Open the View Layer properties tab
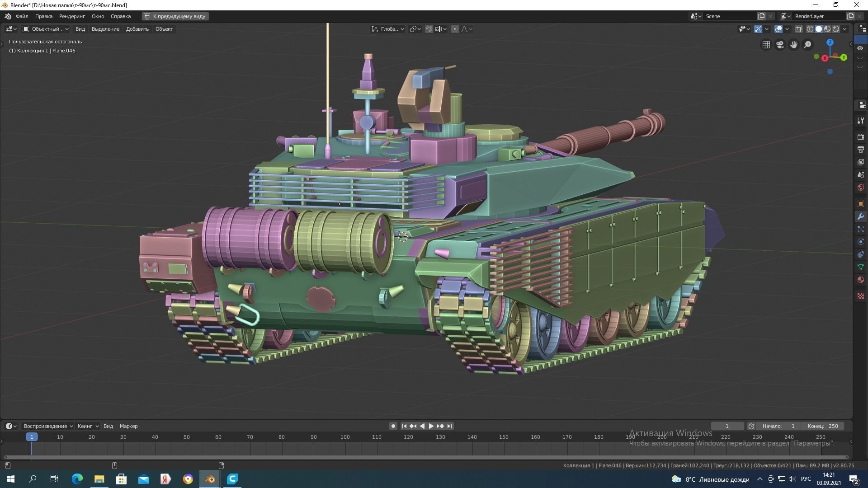This screenshot has width=868, height=488. (860, 162)
